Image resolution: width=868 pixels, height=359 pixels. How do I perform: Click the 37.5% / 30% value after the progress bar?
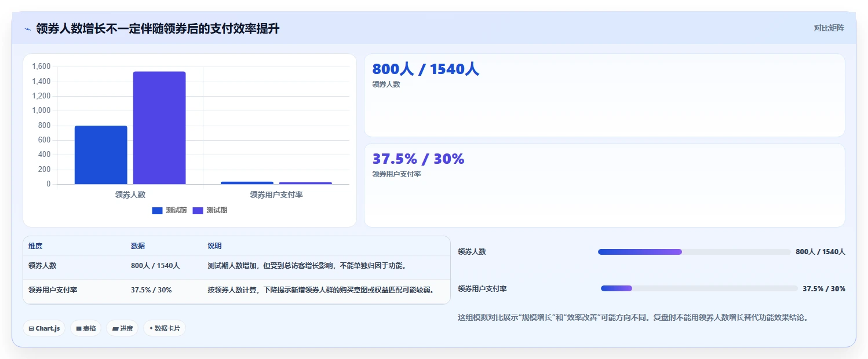click(824, 288)
